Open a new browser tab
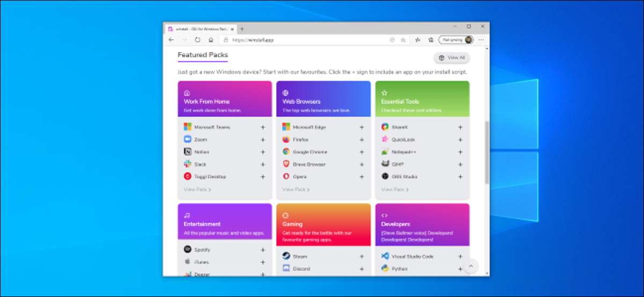The image size is (644, 297). tap(243, 28)
